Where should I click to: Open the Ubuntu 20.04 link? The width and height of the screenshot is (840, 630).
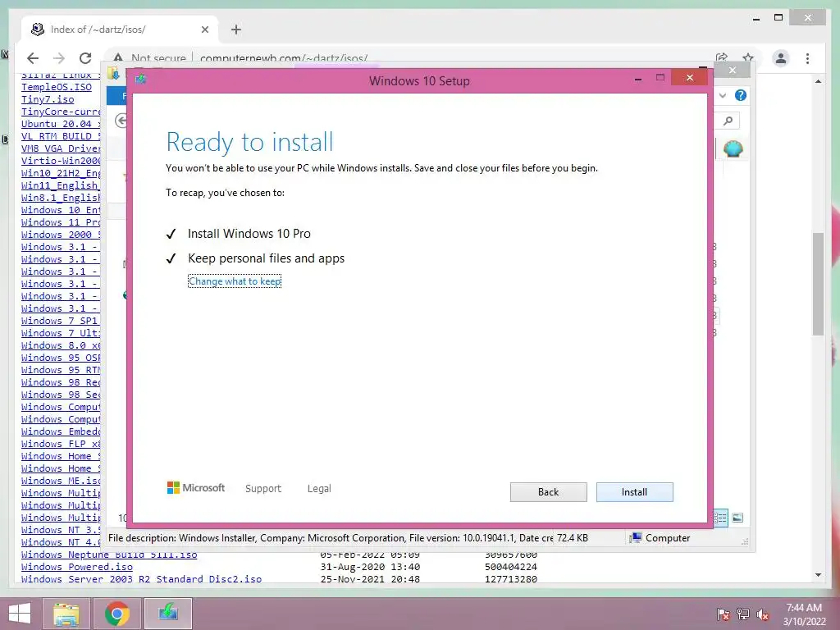[x=61, y=124]
